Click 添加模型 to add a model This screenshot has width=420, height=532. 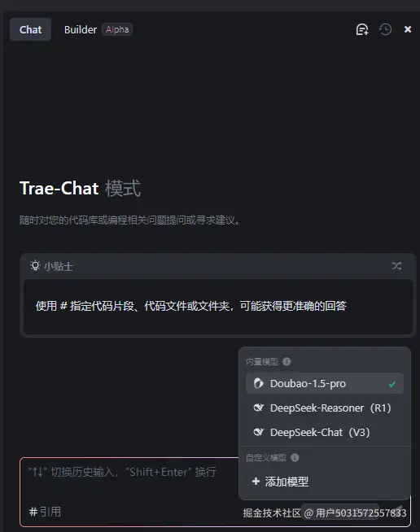point(281,482)
